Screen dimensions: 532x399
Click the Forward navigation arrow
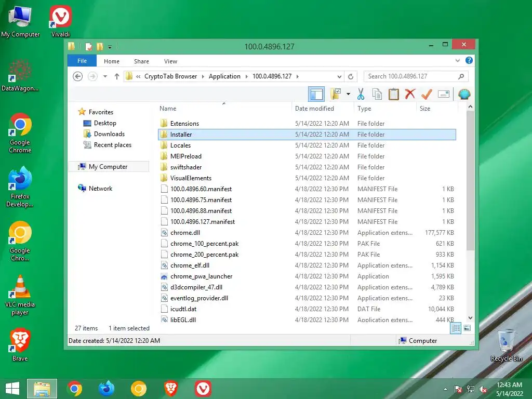[92, 76]
